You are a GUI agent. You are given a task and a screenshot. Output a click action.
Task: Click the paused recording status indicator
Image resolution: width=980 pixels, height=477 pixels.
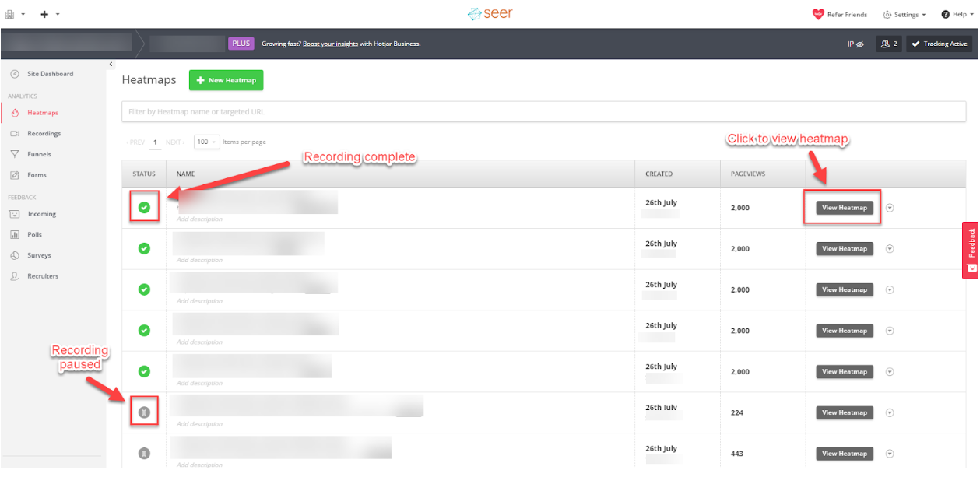(x=143, y=412)
